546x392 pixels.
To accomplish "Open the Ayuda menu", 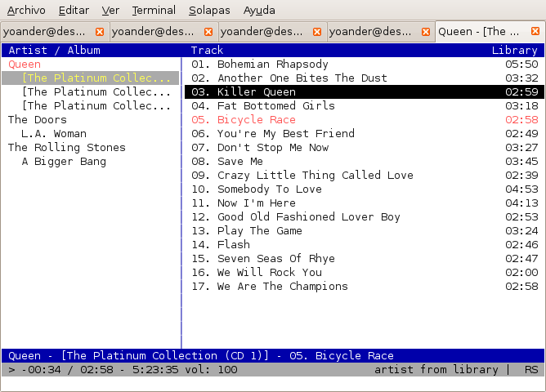I will point(259,11).
